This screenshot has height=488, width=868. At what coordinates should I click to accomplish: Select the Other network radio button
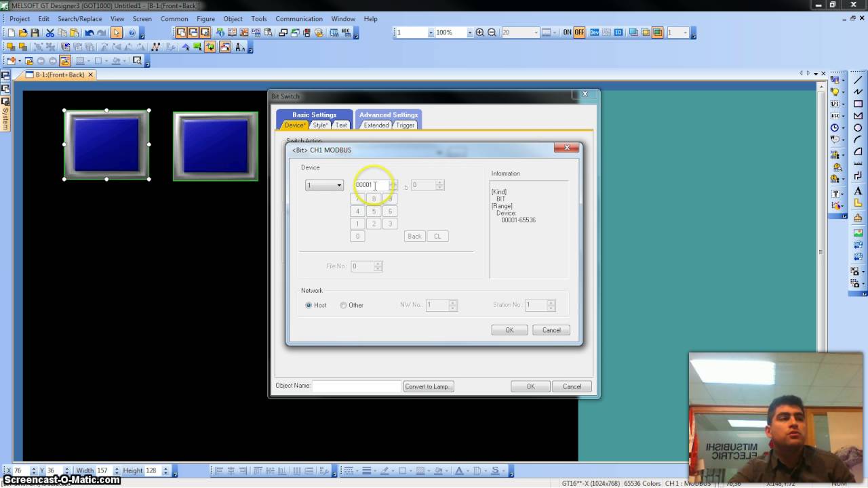(343, 305)
